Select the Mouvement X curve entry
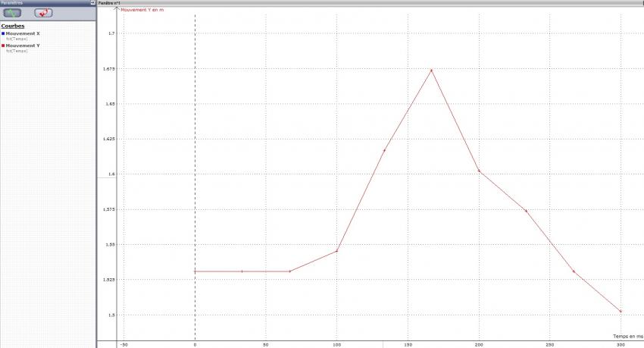The height and width of the screenshot is (348, 644). [23, 33]
